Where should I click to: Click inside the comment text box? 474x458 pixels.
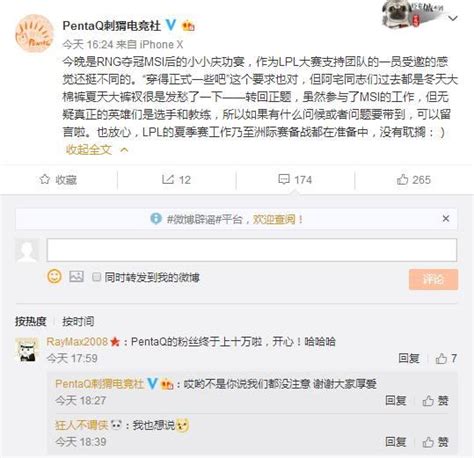tap(252, 250)
